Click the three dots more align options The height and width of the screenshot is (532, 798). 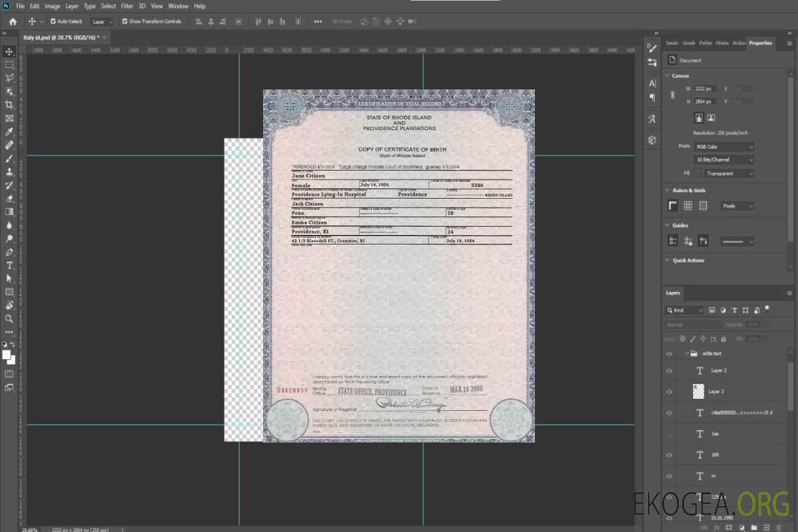[x=318, y=21]
